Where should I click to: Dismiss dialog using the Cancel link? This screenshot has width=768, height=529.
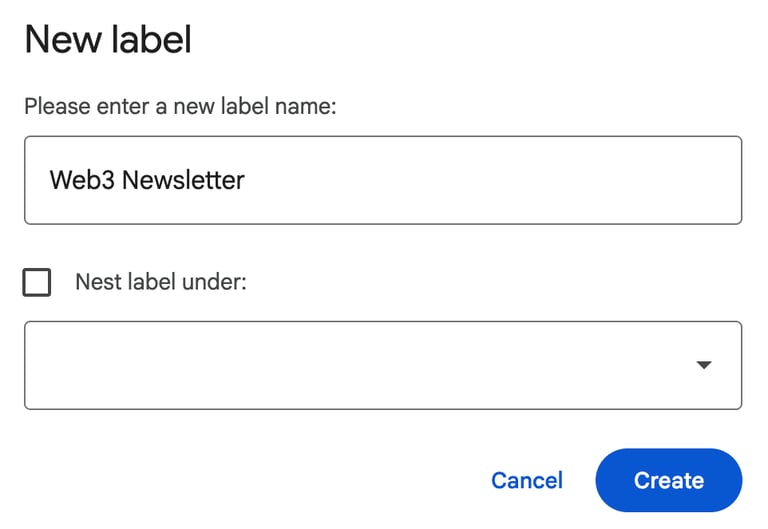(x=527, y=481)
